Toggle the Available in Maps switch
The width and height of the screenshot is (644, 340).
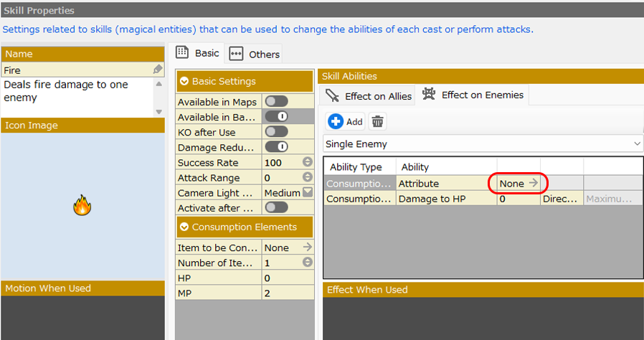[276, 102]
